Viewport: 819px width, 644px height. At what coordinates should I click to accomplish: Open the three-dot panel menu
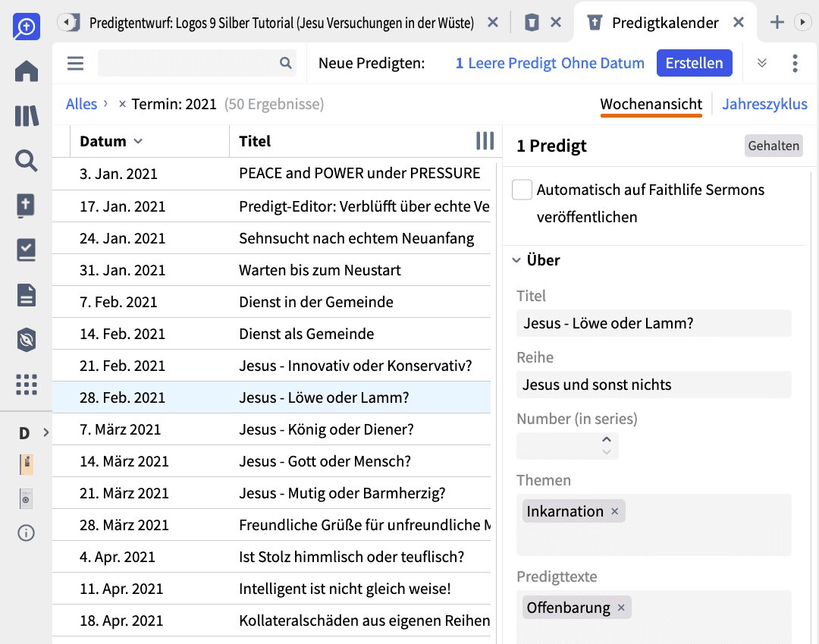coord(795,63)
